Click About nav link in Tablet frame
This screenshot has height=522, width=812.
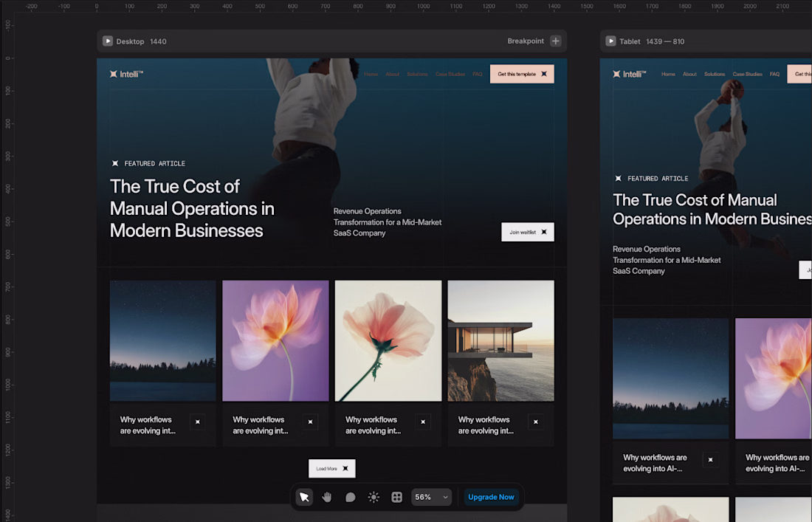pos(689,74)
